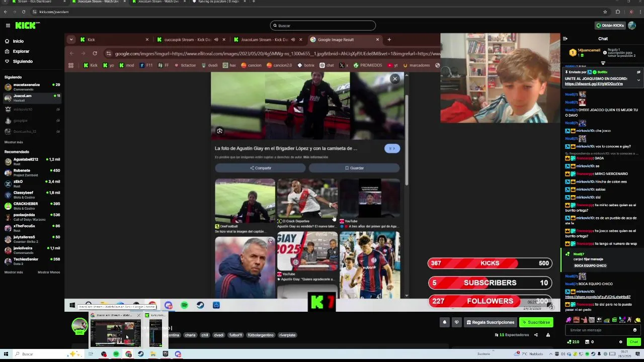The image size is (644, 362).
Task: Open Agustabell212 recommended channel
Action: pos(32,161)
